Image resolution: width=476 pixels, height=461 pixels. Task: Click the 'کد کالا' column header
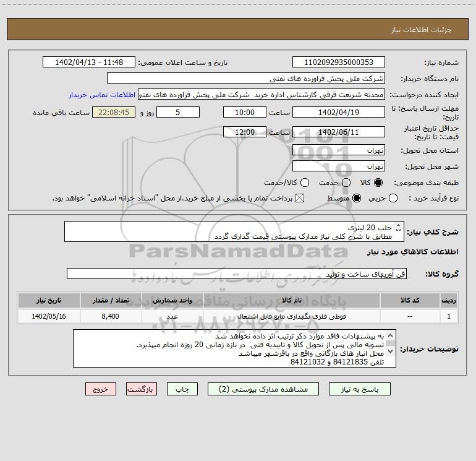click(x=410, y=300)
